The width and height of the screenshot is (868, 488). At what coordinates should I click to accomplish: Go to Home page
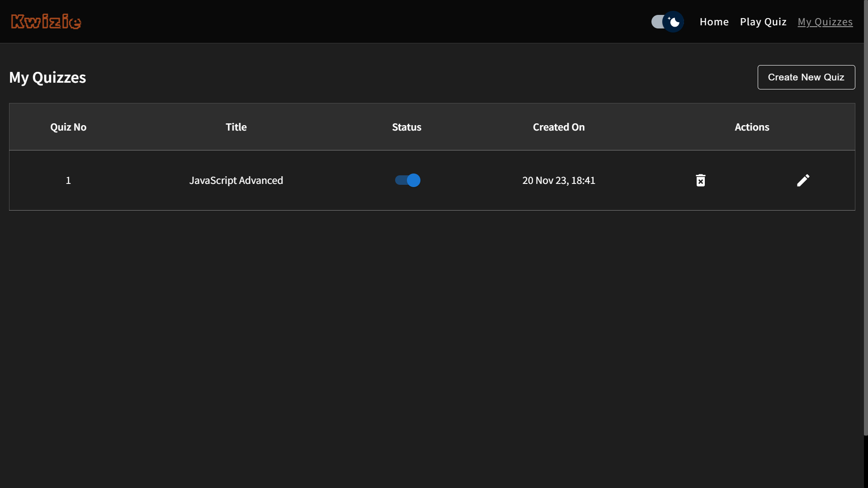[x=714, y=22]
